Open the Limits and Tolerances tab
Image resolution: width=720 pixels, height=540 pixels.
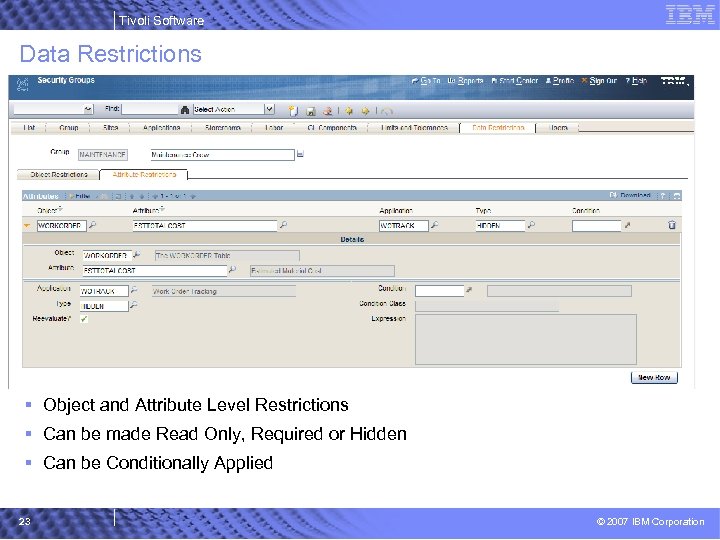click(414, 128)
